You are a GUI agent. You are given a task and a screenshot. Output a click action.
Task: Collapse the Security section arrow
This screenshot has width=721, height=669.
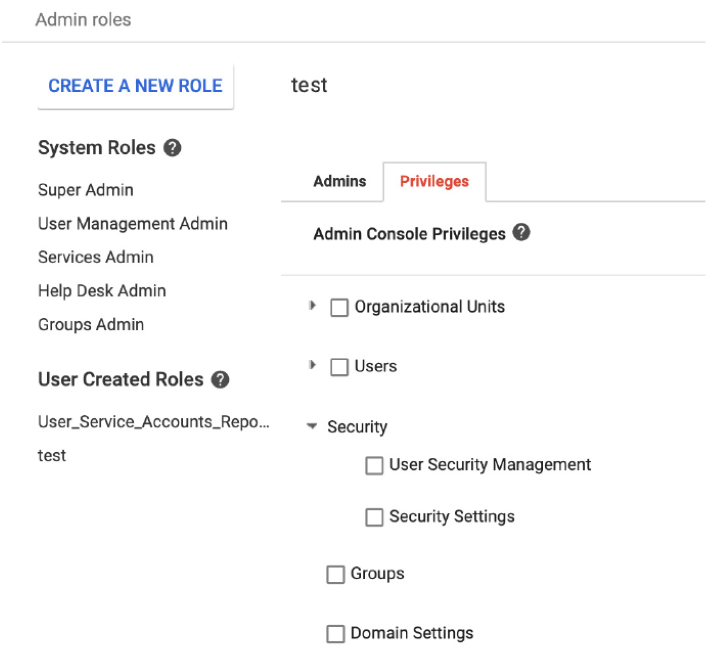312,427
